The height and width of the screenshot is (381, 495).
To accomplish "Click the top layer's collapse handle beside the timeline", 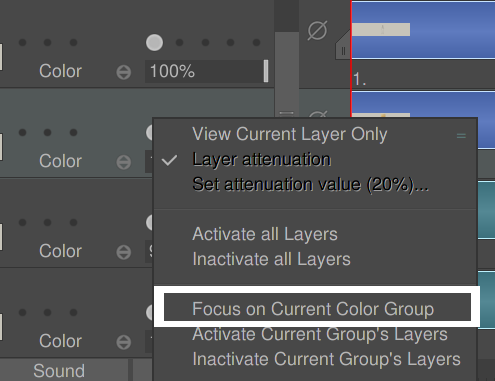I will [343, 51].
